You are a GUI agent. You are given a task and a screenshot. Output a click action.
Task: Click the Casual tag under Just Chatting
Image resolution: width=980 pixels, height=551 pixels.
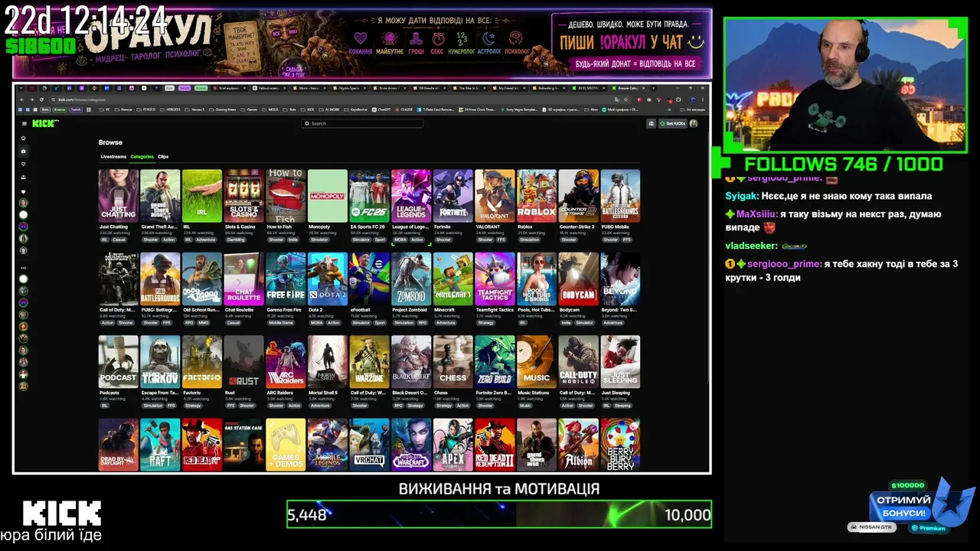tap(119, 240)
